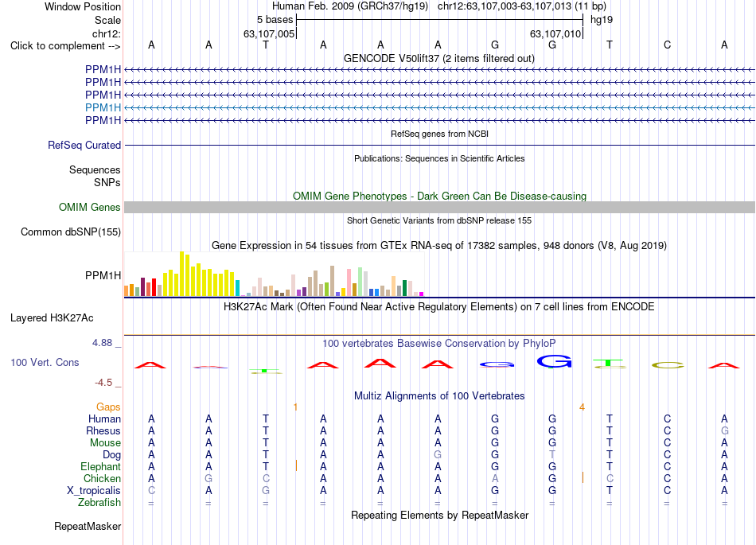Select the Zebrafish species label
The image size is (756, 545).
tap(99, 502)
